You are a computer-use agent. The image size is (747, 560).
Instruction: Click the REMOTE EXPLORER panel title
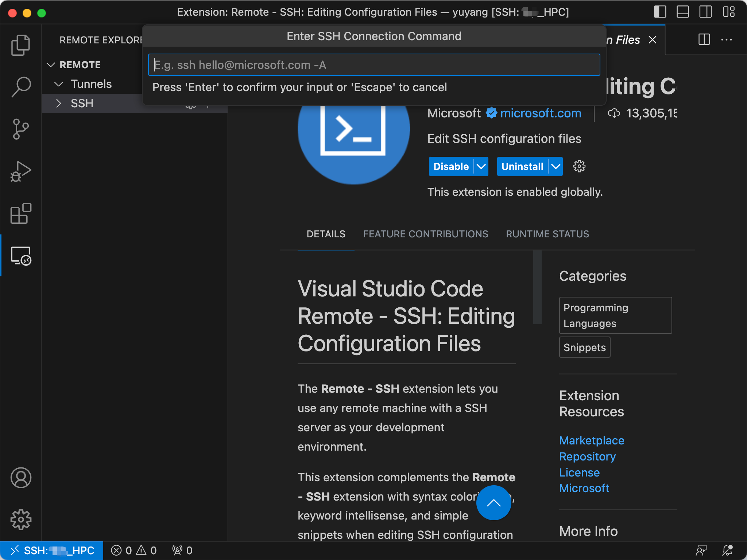pyautogui.click(x=101, y=40)
